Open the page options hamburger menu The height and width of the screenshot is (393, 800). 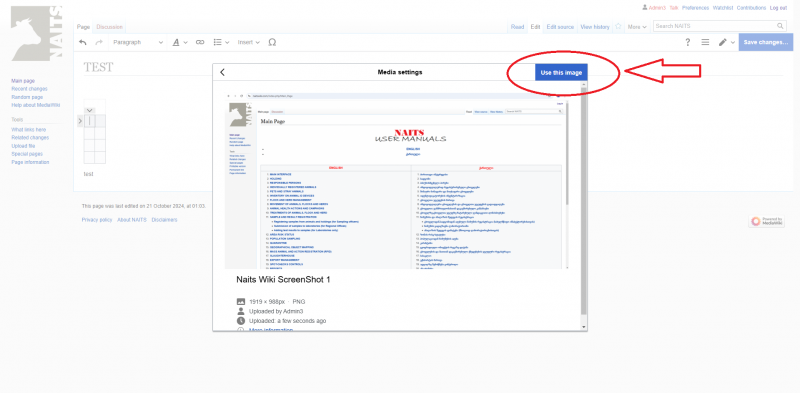705,42
